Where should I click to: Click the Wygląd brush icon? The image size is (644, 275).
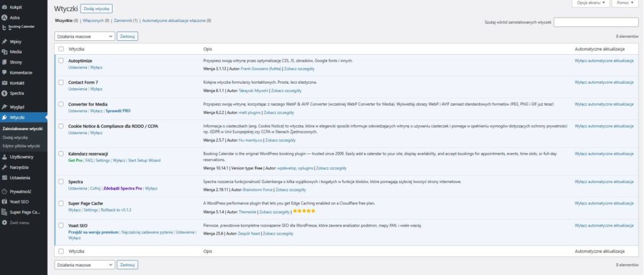(x=4, y=107)
